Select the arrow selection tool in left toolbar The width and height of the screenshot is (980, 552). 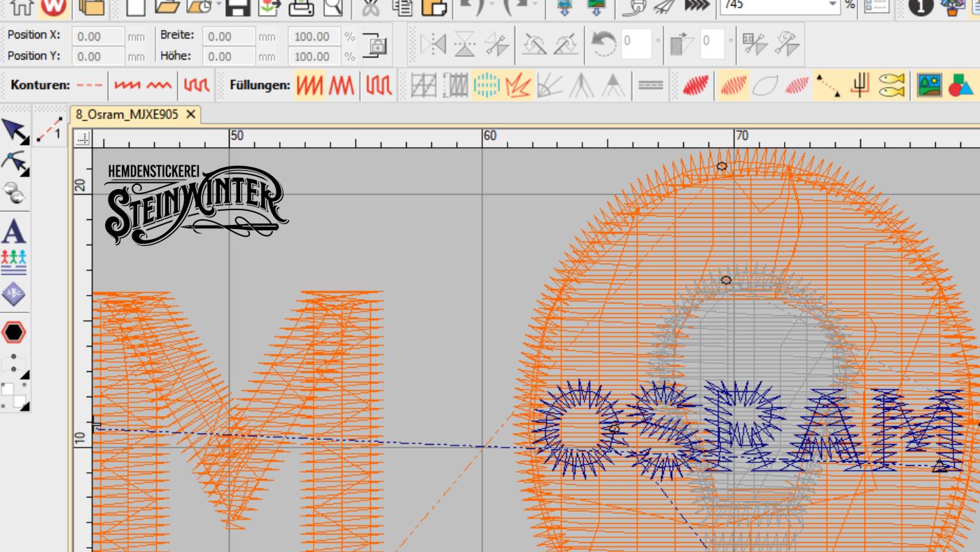click(15, 131)
